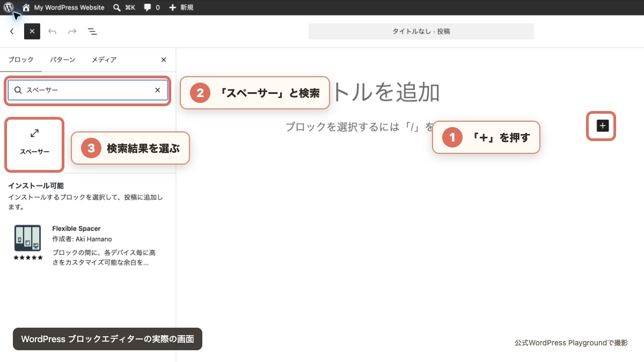Click the paragraph block placeholder text
The width and height of the screenshot is (644, 362).
coord(360,127)
